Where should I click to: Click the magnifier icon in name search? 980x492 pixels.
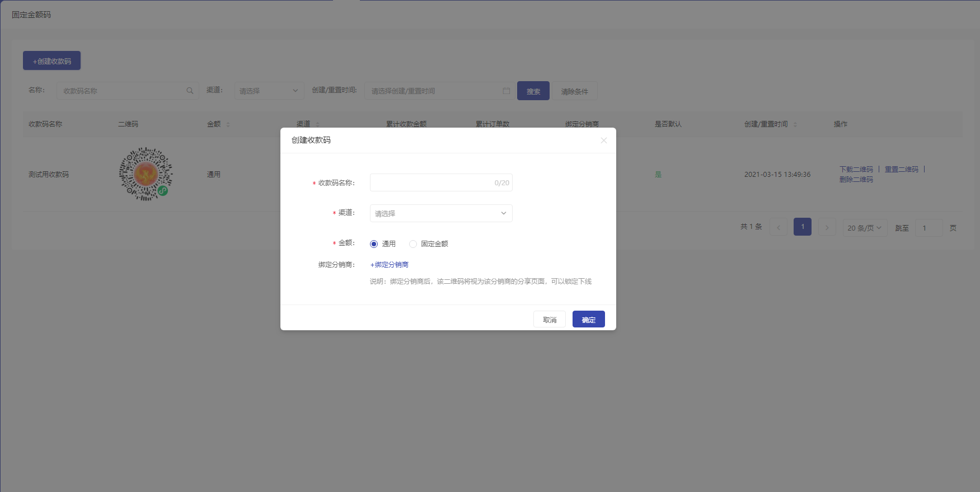(190, 91)
